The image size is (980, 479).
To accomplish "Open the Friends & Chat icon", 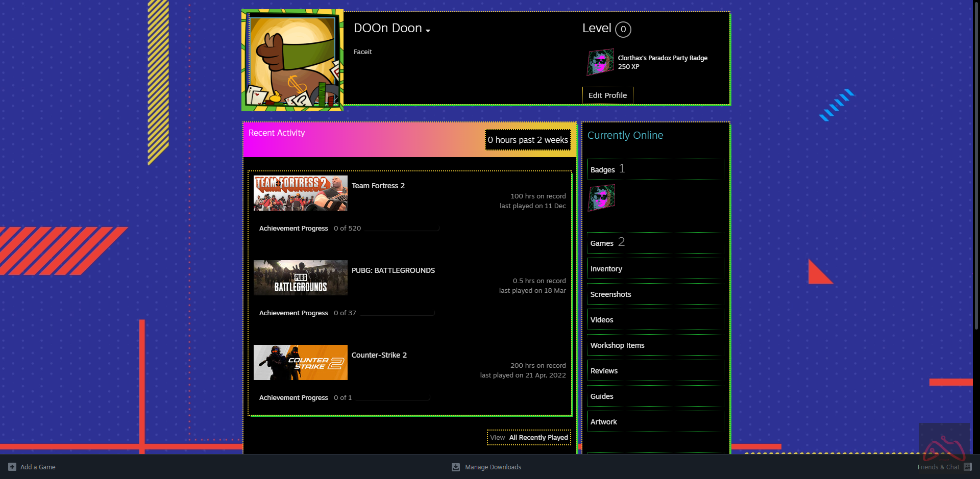I will tap(967, 467).
